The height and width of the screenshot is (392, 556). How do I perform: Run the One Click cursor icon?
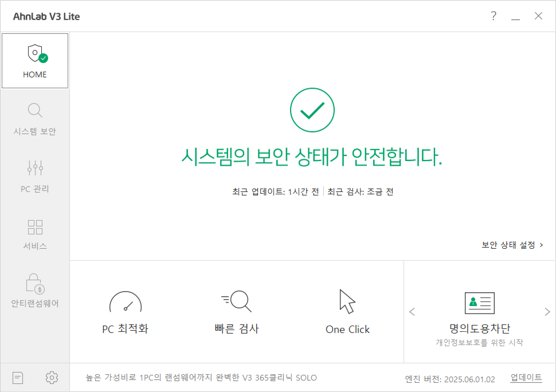(347, 301)
